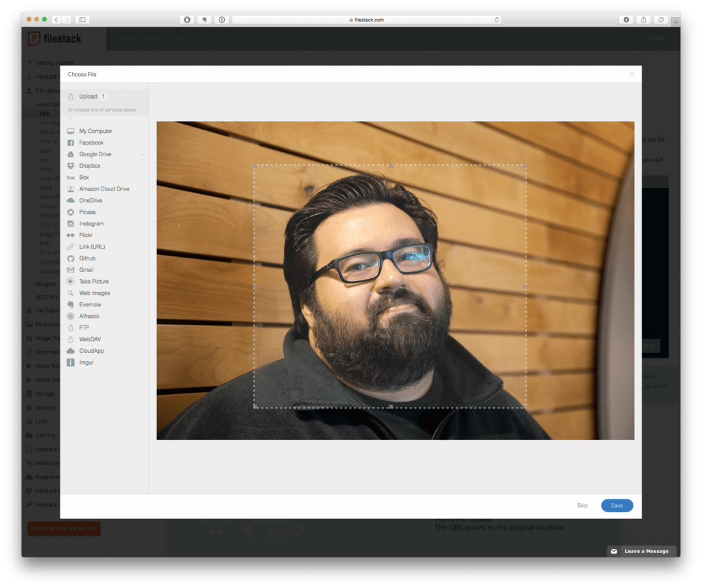The image size is (702, 588).
Task: Expand the REST API documentation section
Action: point(47,297)
